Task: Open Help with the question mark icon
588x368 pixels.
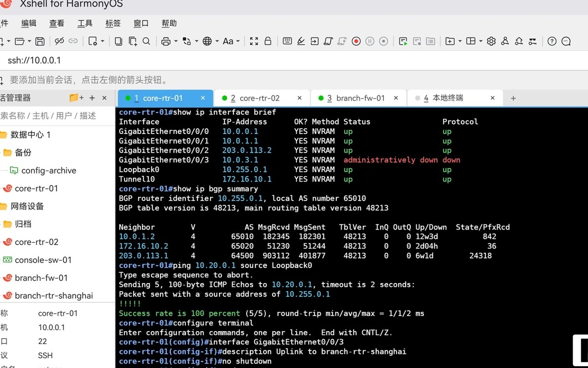Action: click(552, 41)
